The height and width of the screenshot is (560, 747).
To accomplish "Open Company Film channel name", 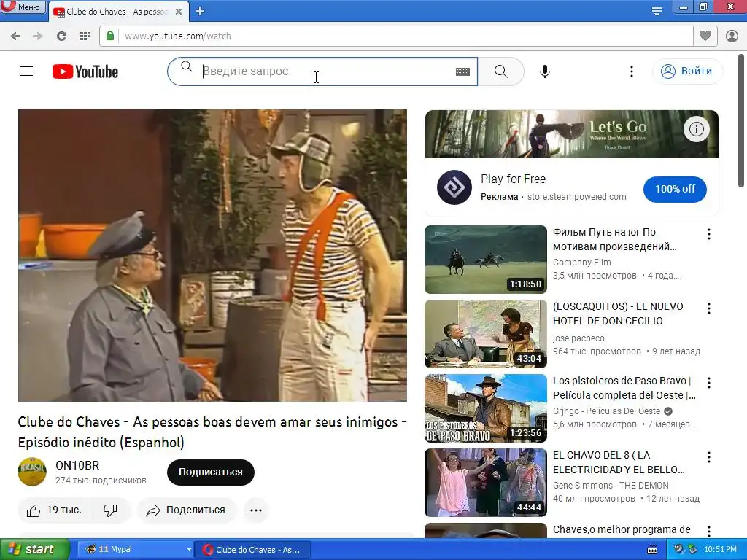I will (x=581, y=262).
